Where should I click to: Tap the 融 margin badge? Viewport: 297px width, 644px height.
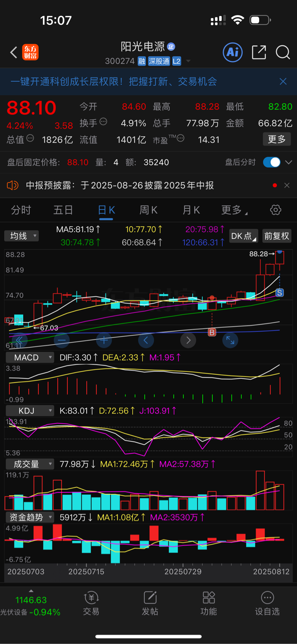142,61
